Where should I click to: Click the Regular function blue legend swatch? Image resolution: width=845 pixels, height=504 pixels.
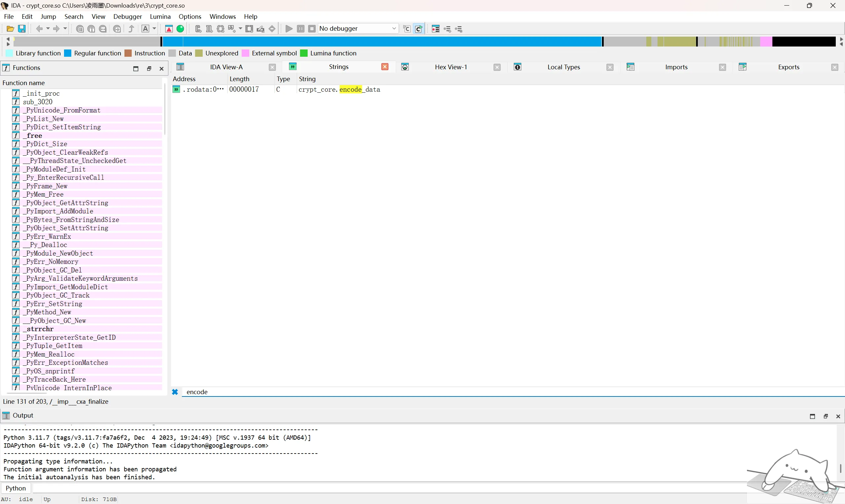(x=68, y=53)
